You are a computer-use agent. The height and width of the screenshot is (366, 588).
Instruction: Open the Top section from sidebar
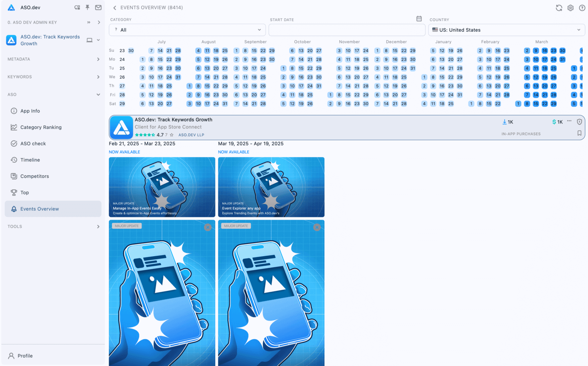[x=24, y=192]
